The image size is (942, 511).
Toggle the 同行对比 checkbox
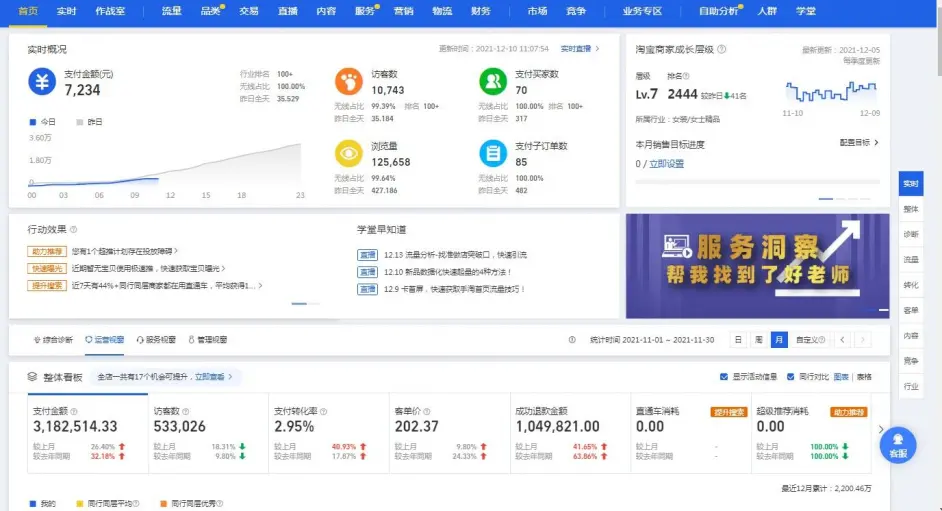[791, 376]
